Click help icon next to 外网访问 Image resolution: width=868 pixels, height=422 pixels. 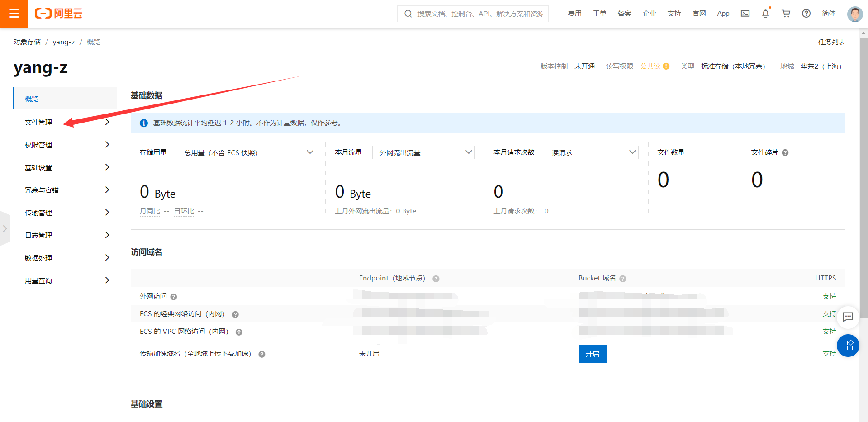(173, 297)
